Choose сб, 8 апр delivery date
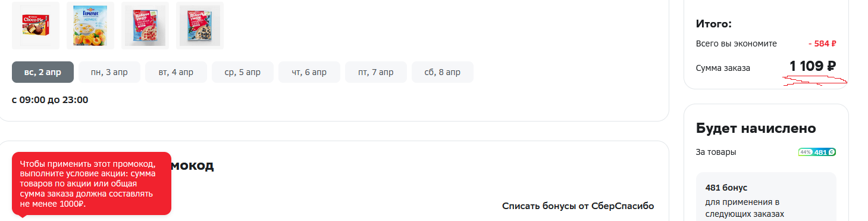Viewport: 868px width, 221px height. click(x=443, y=72)
